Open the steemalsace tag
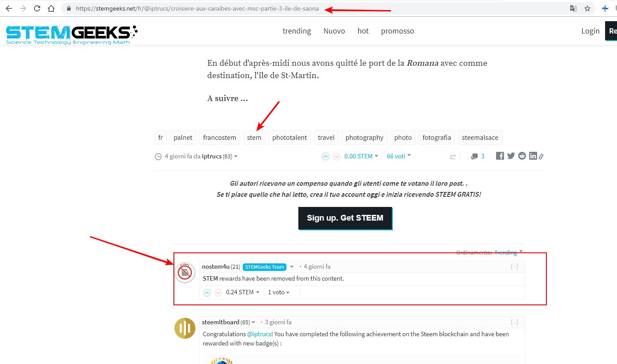Image resolution: width=617 pixels, height=364 pixels. [x=480, y=138]
